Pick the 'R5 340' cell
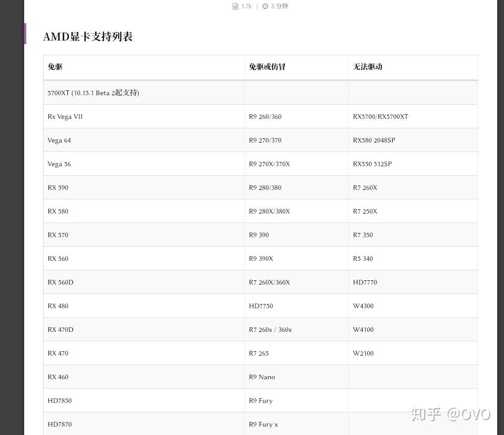 point(413,258)
